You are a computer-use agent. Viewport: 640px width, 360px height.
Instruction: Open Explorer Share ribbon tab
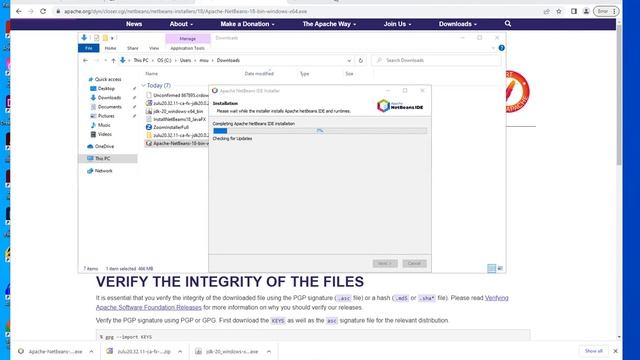133,48
